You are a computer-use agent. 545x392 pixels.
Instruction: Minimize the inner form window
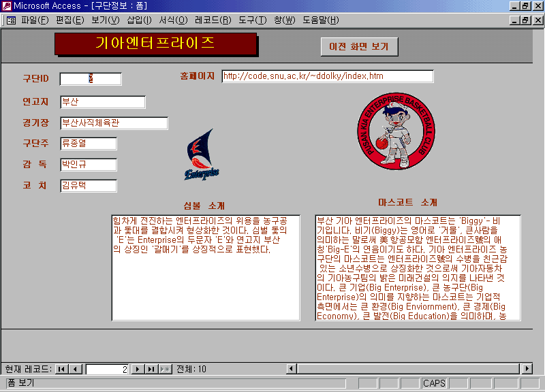point(515,20)
